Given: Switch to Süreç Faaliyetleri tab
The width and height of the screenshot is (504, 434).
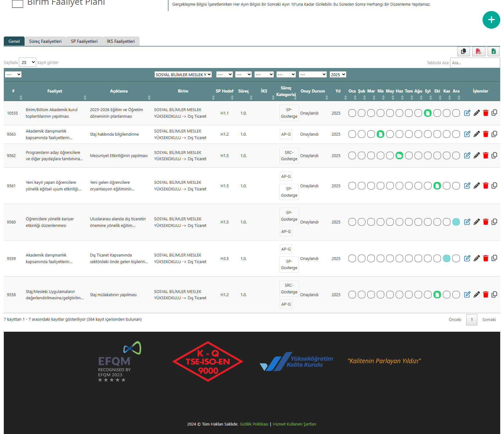Looking at the screenshot, I should click(x=45, y=41).
